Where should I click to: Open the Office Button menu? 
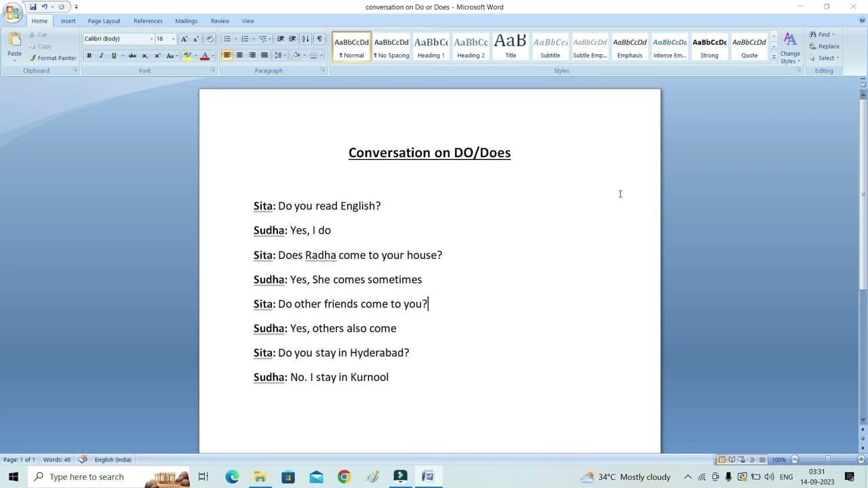(x=12, y=13)
